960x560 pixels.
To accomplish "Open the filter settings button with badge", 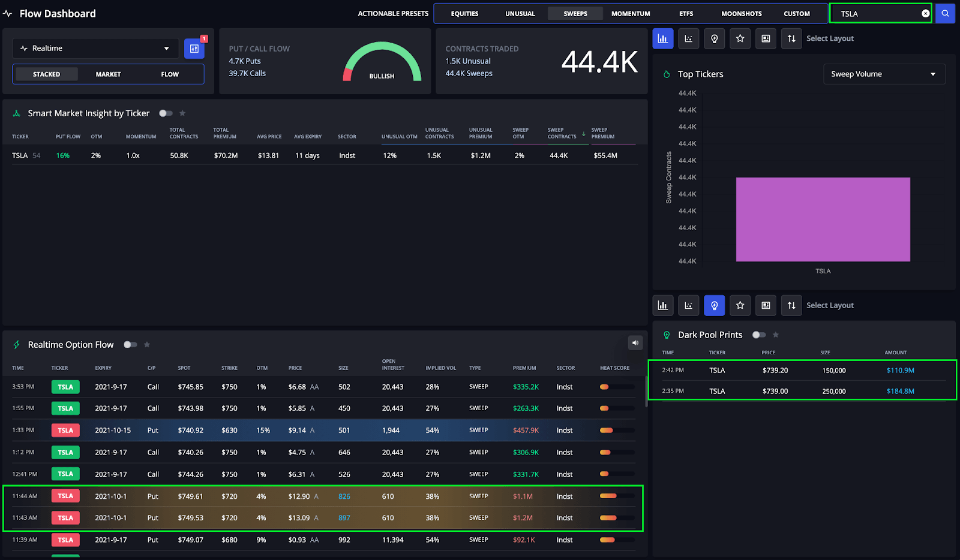I will (x=194, y=49).
